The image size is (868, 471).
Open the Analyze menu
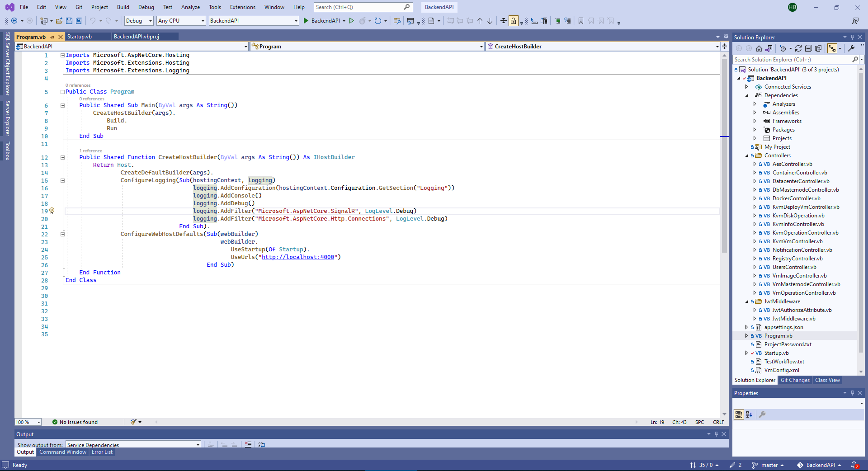(190, 7)
